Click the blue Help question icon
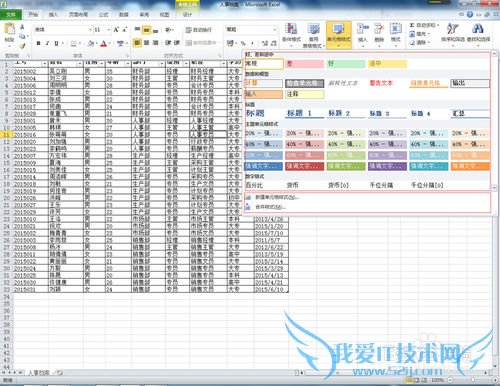500x386 pixels. click(470, 14)
